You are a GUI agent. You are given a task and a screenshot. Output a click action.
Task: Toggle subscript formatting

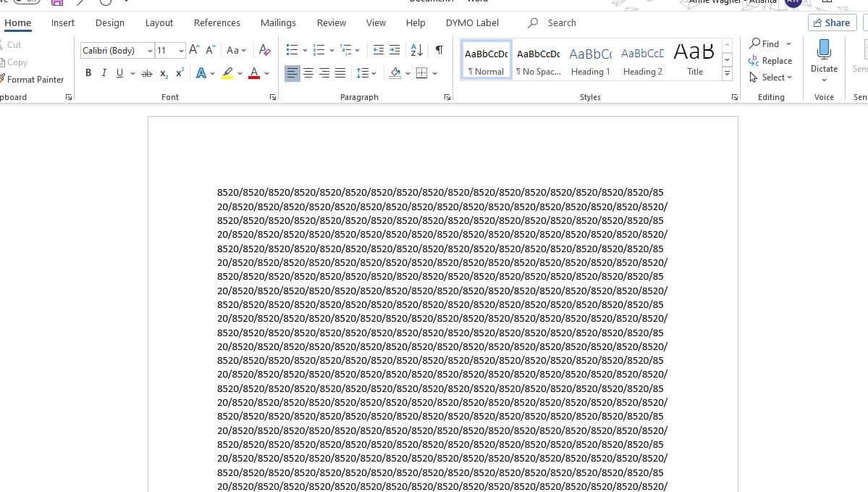(x=164, y=73)
